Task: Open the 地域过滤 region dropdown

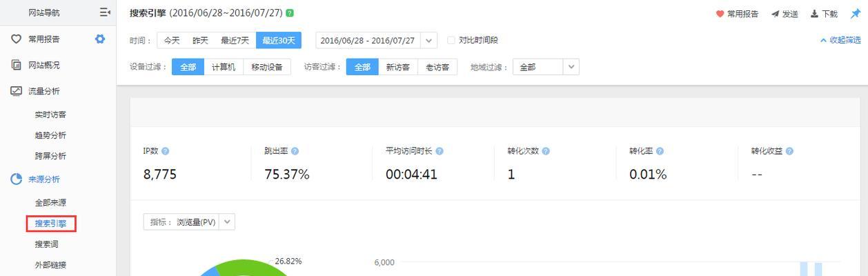Action: pos(546,67)
